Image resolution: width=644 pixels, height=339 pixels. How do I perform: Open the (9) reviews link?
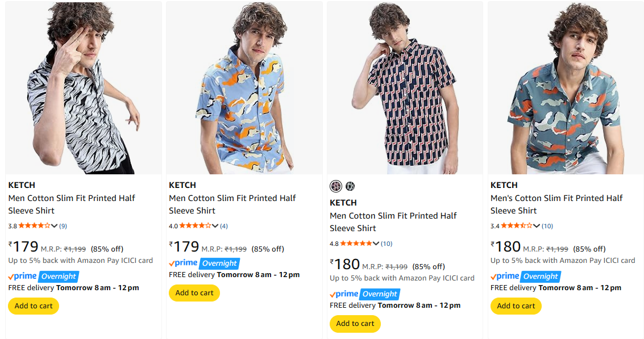point(63,226)
